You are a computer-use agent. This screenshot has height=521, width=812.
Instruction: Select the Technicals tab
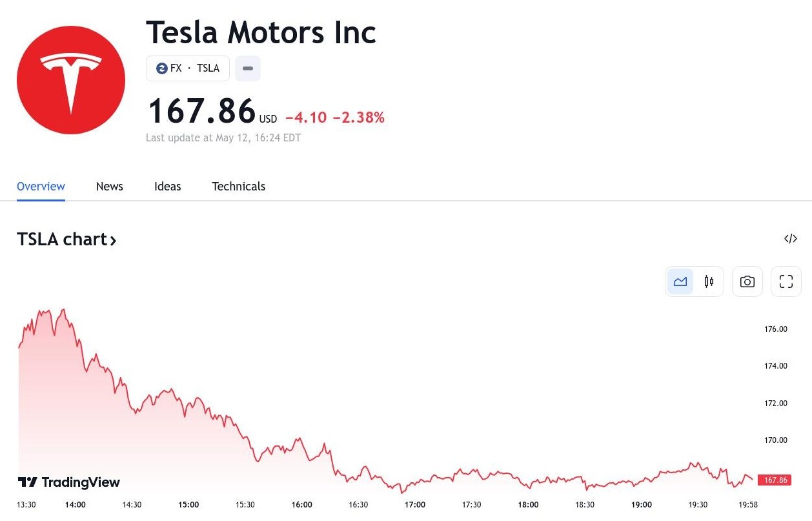(238, 187)
